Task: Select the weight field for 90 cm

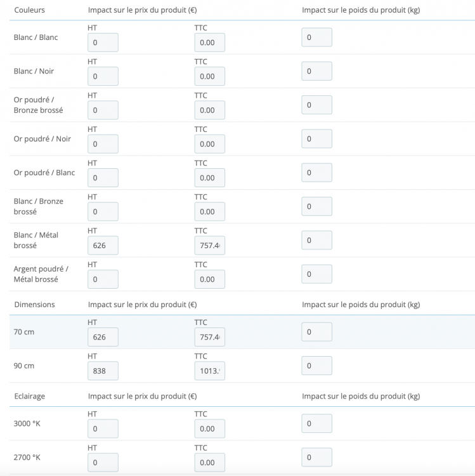Action: point(316,366)
